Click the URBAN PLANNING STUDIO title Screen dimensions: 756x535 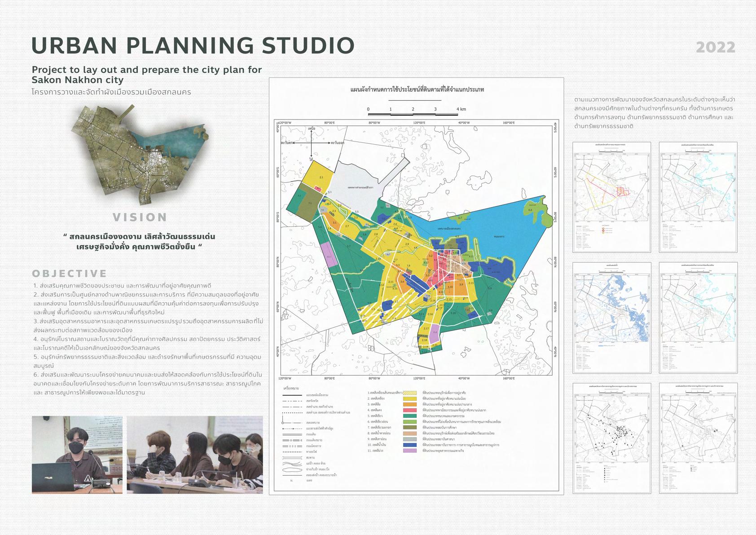193,45
